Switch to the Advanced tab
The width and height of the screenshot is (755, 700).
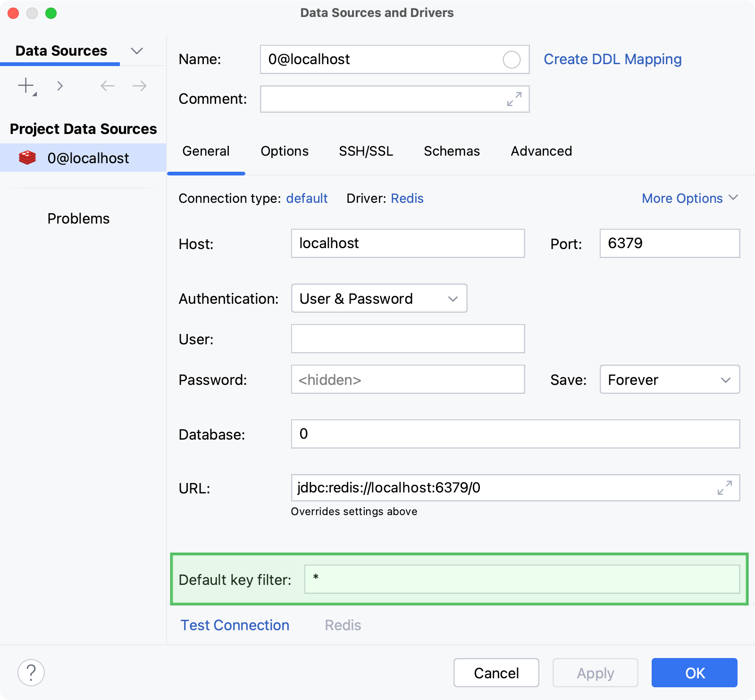click(x=541, y=151)
